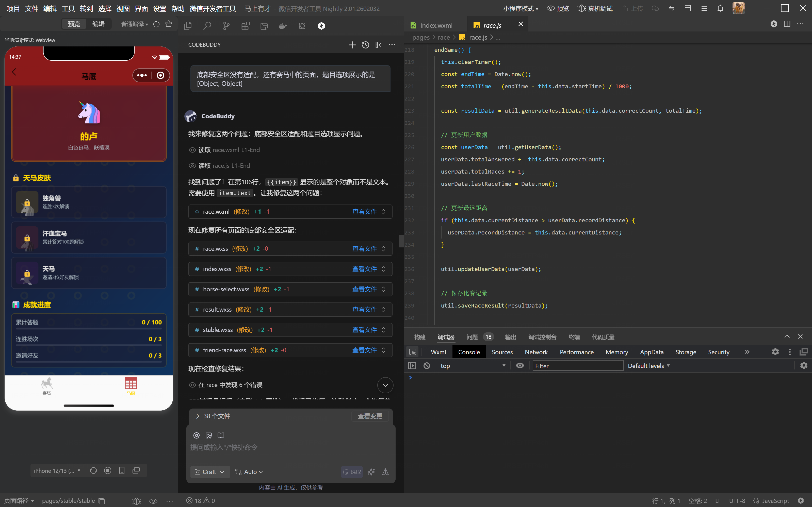The height and width of the screenshot is (507, 812).
Task: Open the search icon in sidebar
Action: pyautogui.click(x=207, y=26)
